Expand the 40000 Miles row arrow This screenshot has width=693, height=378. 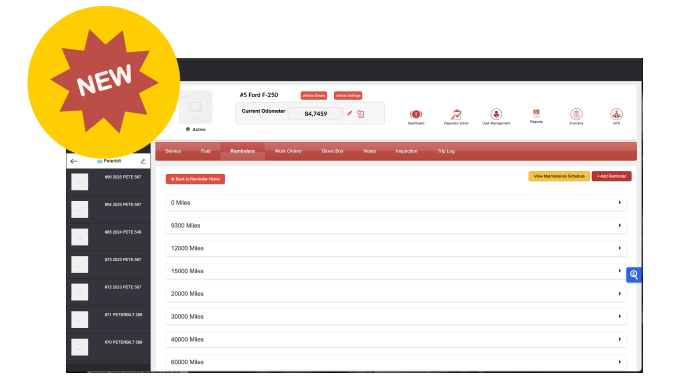click(620, 340)
